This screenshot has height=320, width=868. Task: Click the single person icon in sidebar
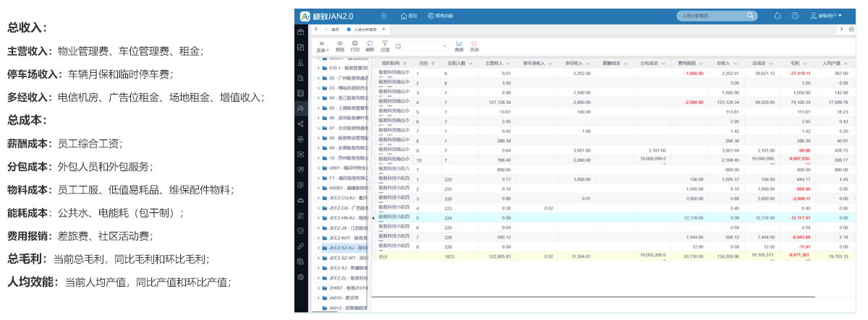click(x=300, y=63)
